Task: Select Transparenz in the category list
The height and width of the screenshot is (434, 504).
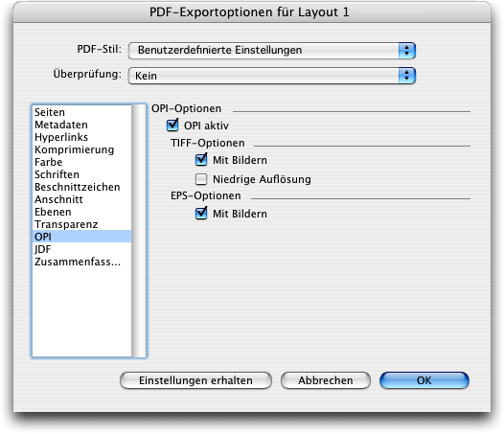Action: (x=82, y=224)
